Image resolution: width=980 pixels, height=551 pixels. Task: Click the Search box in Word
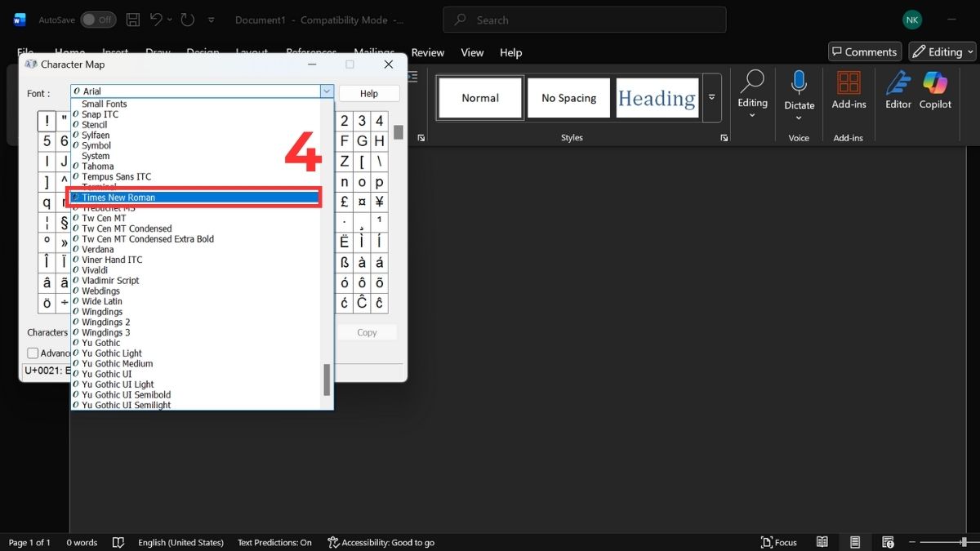click(584, 20)
